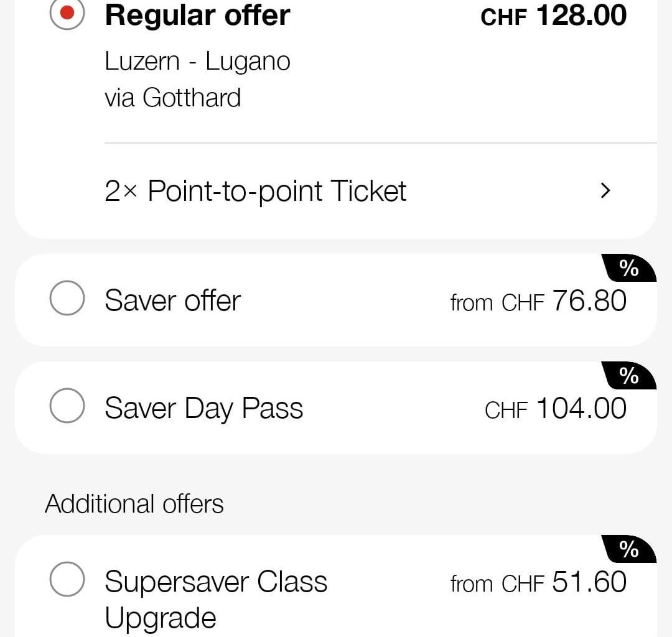The height and width of the screenshot is (637, 672).
Task: Click percent badge on Saver offer
Action: pos(629,268)
